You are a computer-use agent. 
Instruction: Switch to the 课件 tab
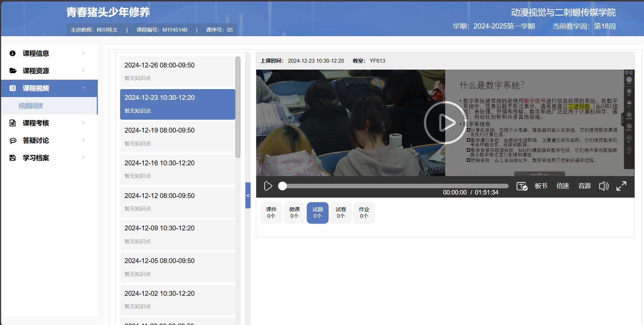[x=271, y=213]
